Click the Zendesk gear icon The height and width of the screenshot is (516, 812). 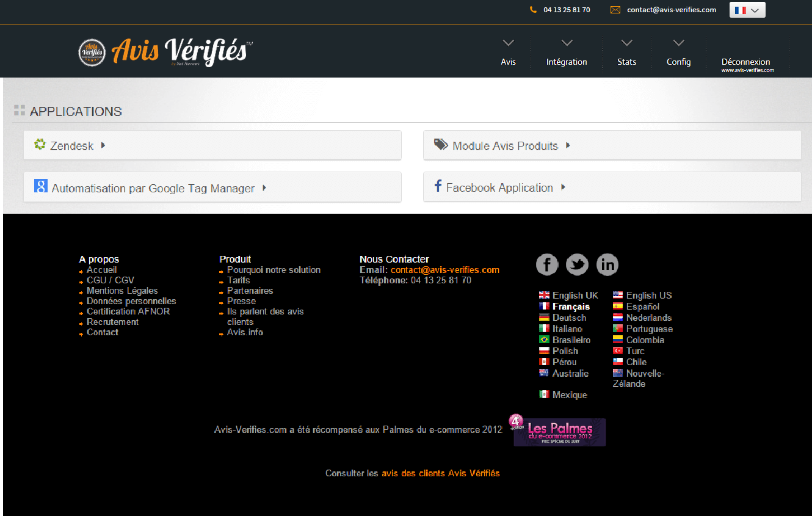coord(40,145)
